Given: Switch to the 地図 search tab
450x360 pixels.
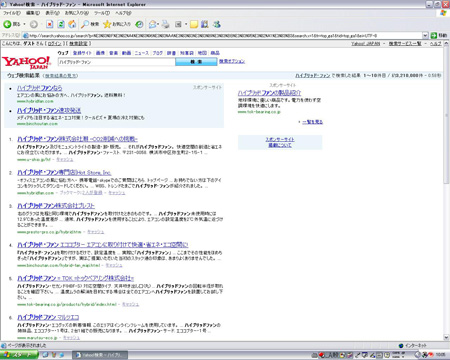Looking at the screenshot, I should (x=202, y=53).
